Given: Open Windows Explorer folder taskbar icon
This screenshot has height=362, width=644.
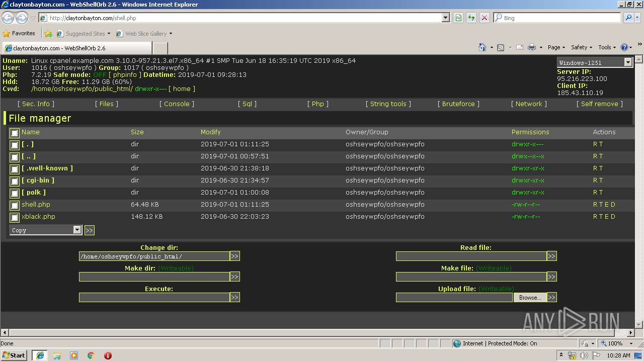Looking at the screenshot, I should point(57,355).
